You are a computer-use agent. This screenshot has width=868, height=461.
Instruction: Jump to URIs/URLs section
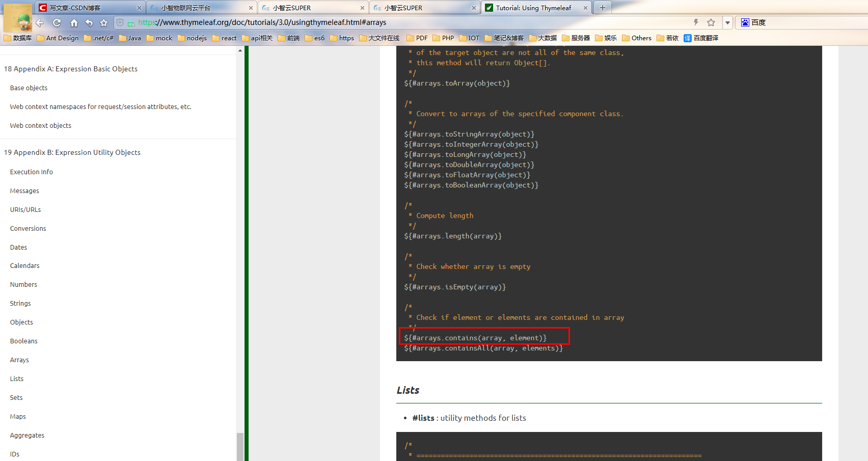pyautogui.click(x=25, y=209)
